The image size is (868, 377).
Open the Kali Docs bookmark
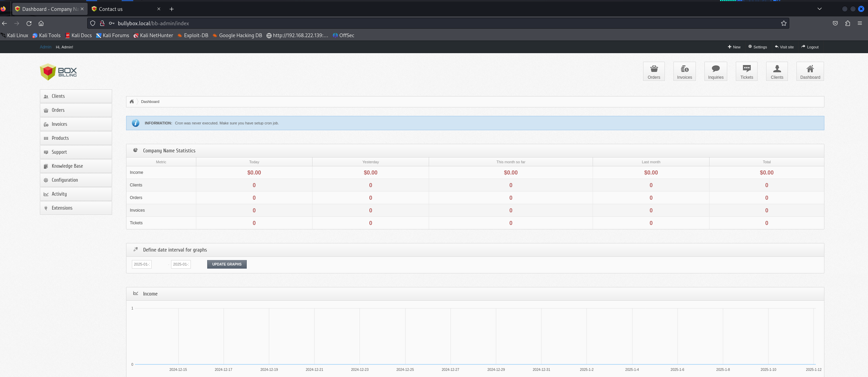(x=78, y=35)
